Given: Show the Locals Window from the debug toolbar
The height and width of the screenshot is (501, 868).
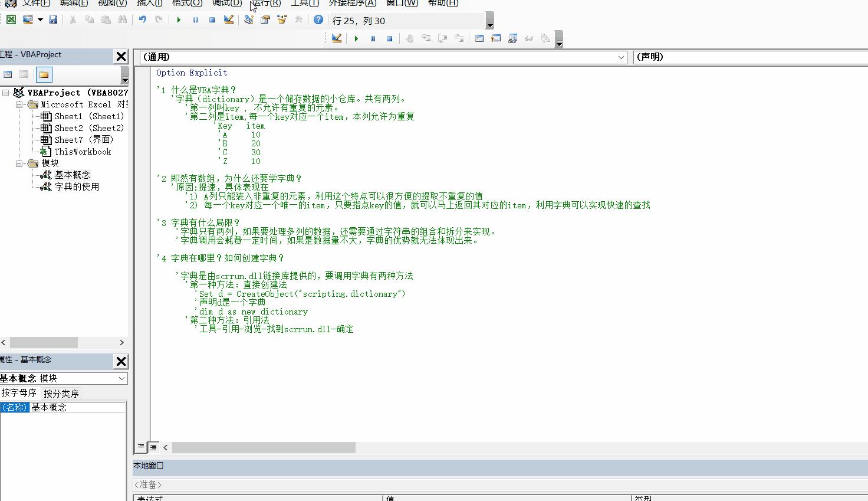Looking at the screenshot, I should tap(479, 38).
